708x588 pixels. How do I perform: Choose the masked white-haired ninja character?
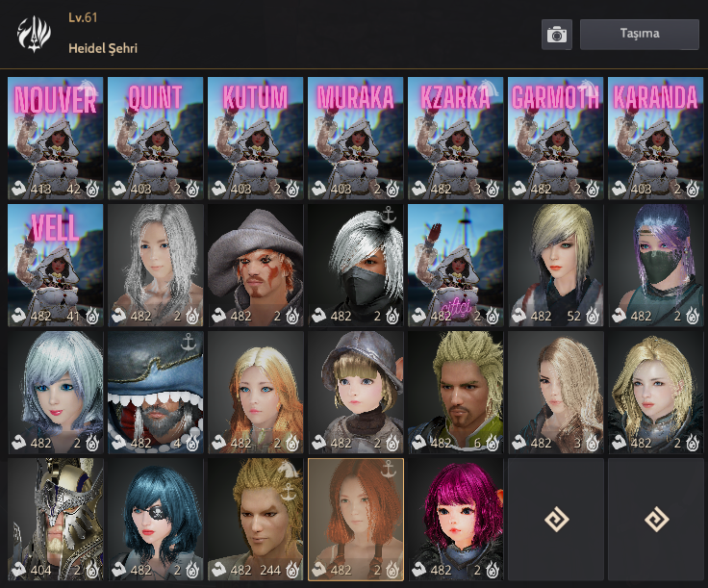tap(355, 265)
